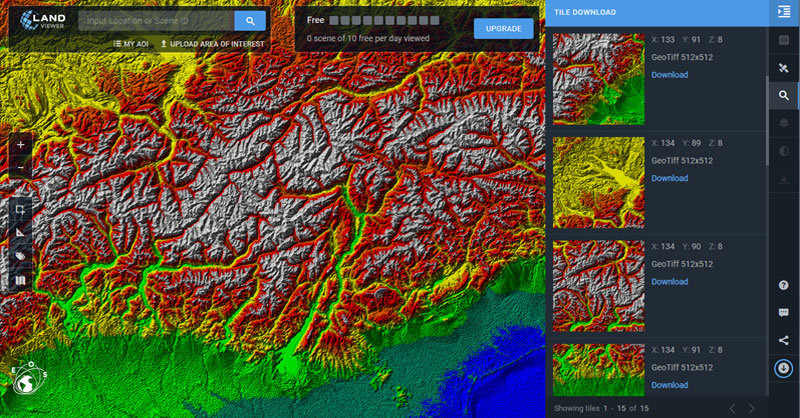Open the comparison slider tool

click(784, 40)
